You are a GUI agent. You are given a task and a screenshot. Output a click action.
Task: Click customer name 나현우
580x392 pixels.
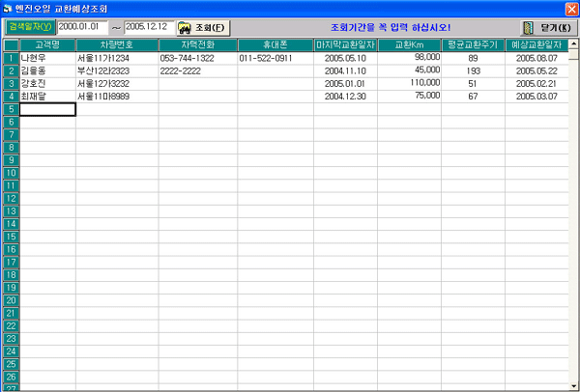click(x=34, y=58)
